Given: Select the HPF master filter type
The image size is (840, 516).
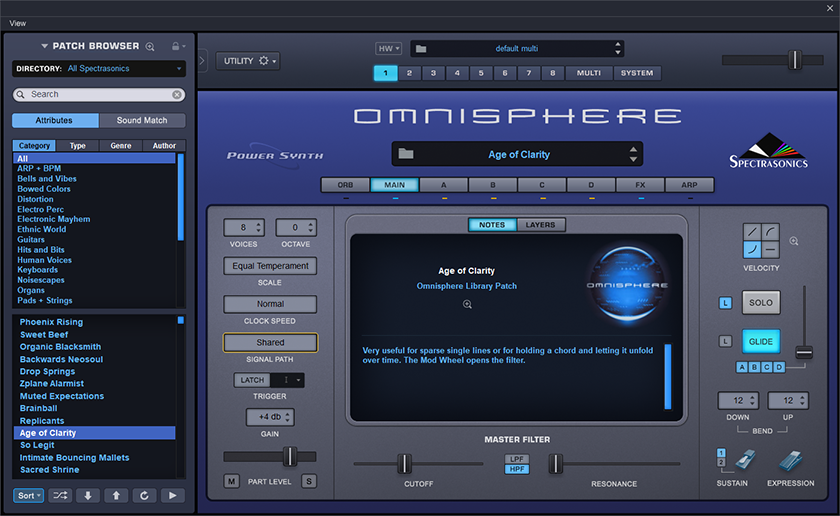Looking at the screenshot, I should pyautogui.click(x=517, y=469).
